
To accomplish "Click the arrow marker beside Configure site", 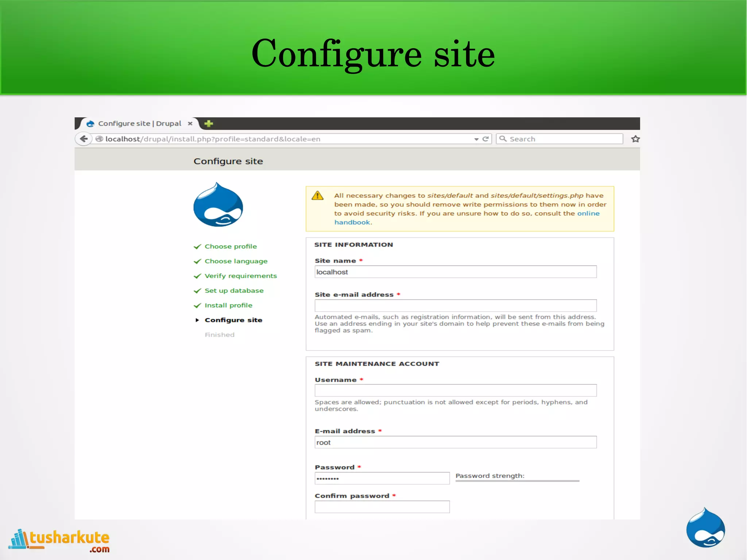I will pos(197,320).
